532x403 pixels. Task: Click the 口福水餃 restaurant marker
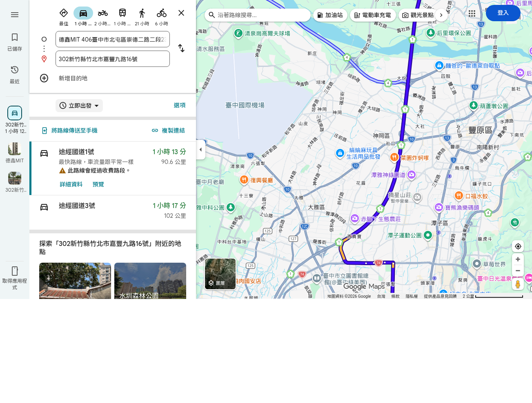(459, 196)
